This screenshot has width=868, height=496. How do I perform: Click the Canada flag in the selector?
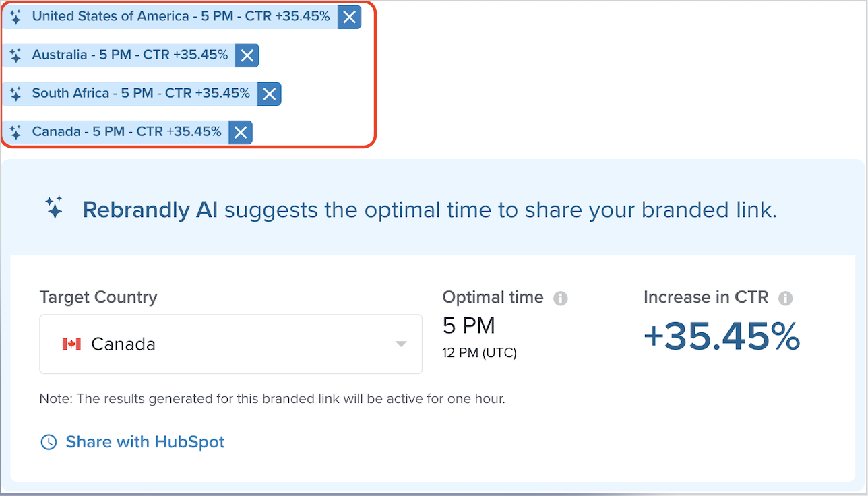click(x=71, y=344)
